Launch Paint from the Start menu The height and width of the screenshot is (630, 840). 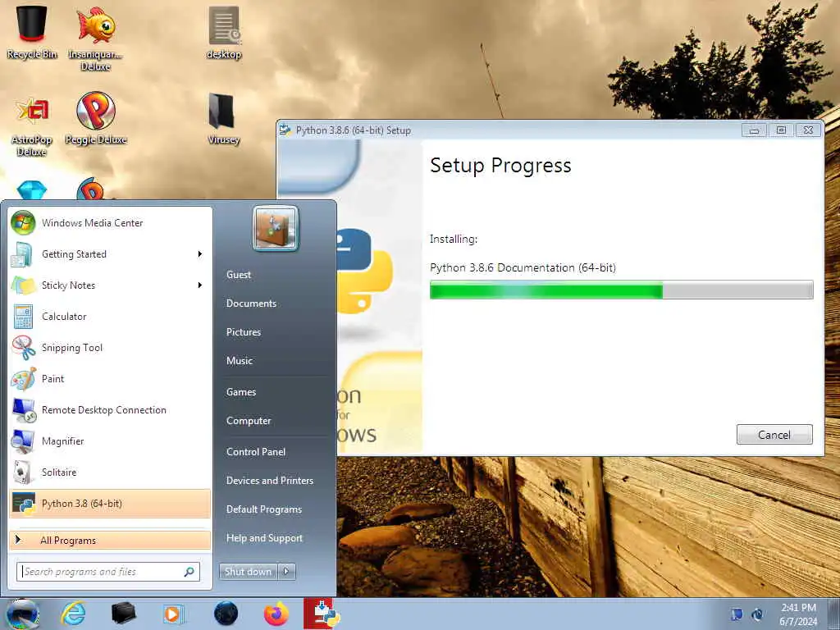(x=110, y=379)
